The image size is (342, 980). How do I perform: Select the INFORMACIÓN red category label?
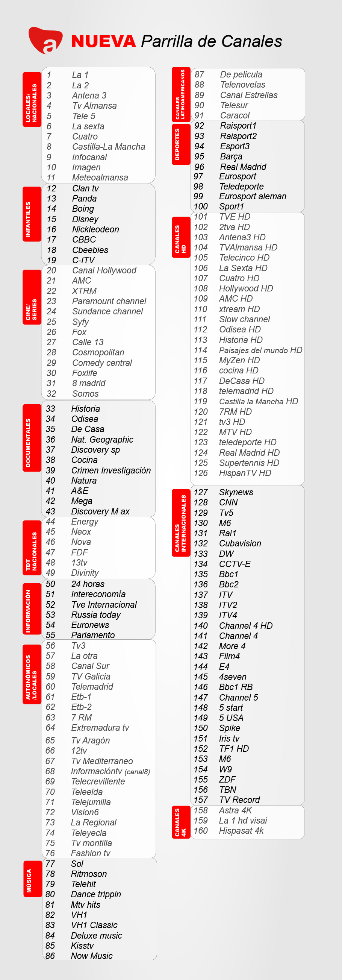32,609
